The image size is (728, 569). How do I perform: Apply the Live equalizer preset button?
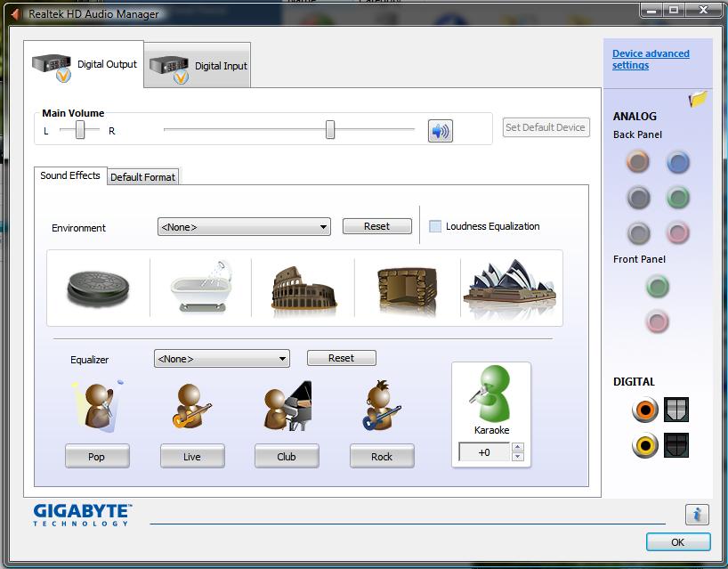point(192,456)
